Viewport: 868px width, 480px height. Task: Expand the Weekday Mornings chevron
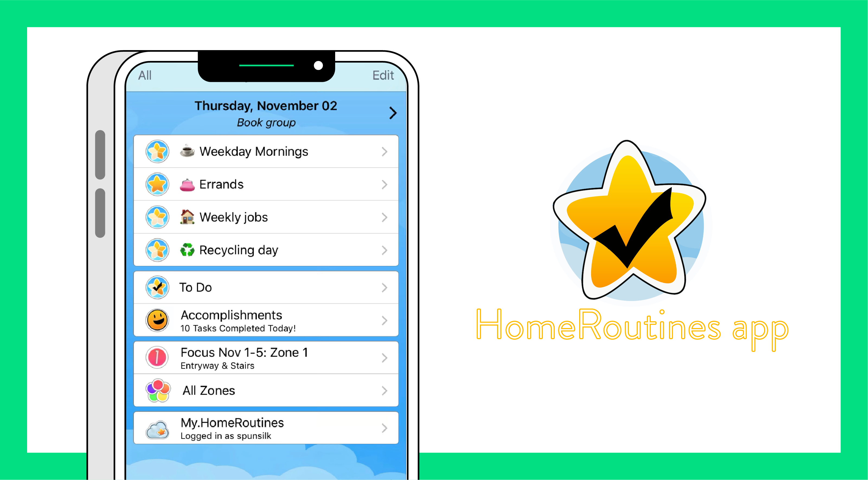click(385, 151)
